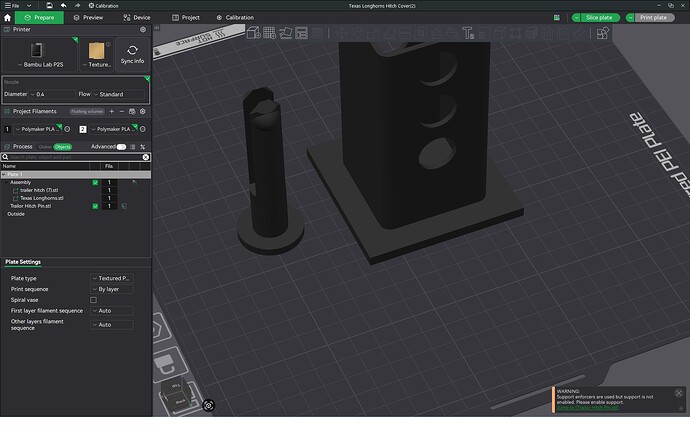Switch to the Preview tab
This screenshot has height=444, width=690.
tap(88, 18)
